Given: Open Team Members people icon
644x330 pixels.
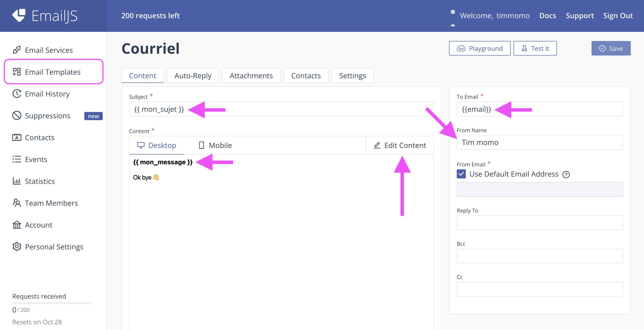Looking at the screenshot, I should 17,203.
